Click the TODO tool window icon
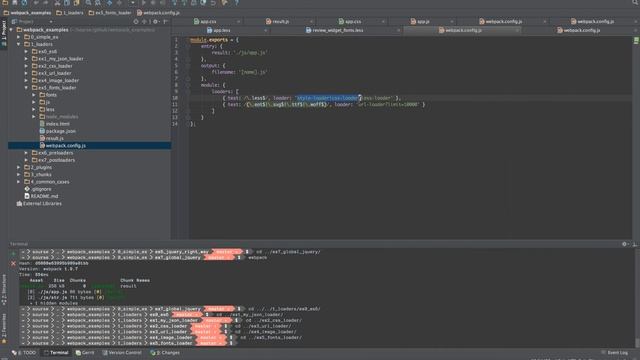Screen dimensions: 640x360 14,353
